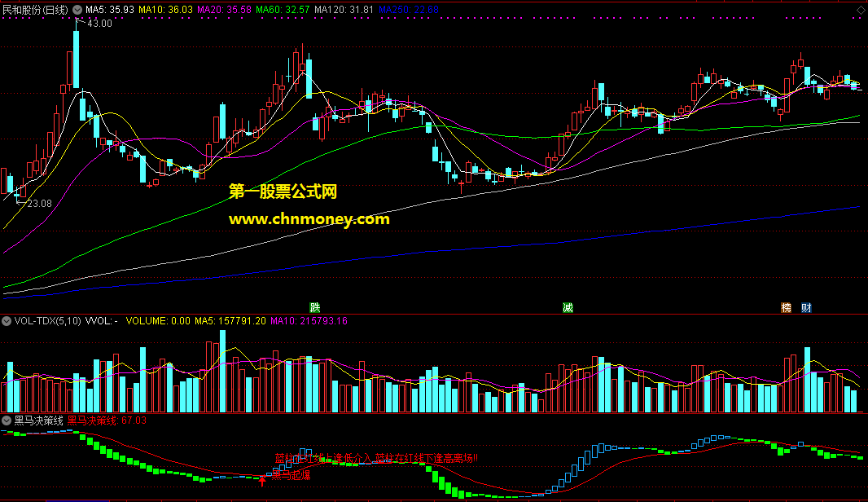Screen dimensions: 868x502
Task: Select the yellow MA10: 36.03 readout
Action: tap(165, 10)
